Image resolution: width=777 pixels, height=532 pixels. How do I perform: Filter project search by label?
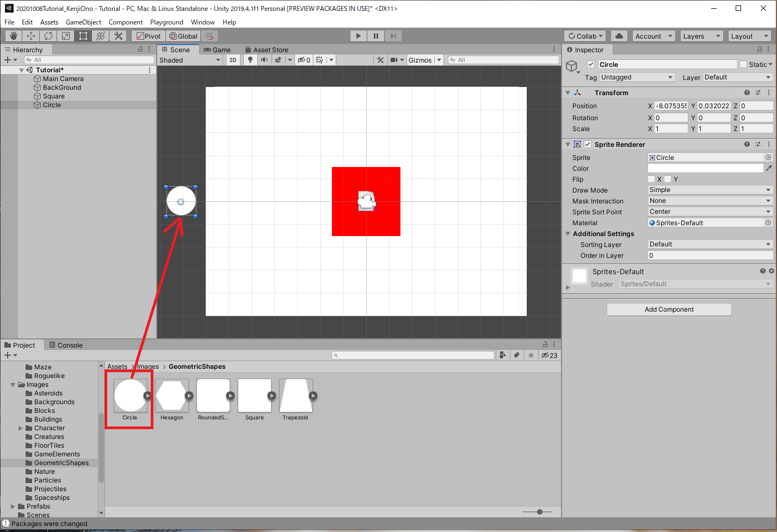[x=517, y=355]
